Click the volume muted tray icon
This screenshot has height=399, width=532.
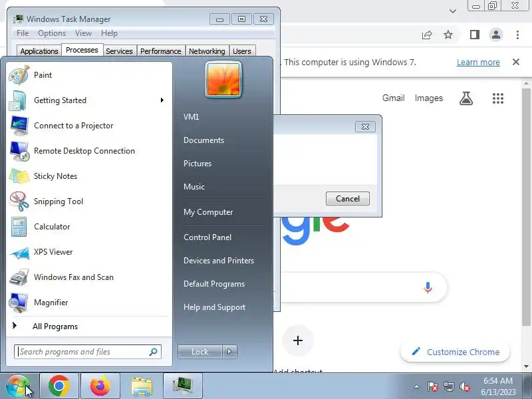(x=464, y=386)
